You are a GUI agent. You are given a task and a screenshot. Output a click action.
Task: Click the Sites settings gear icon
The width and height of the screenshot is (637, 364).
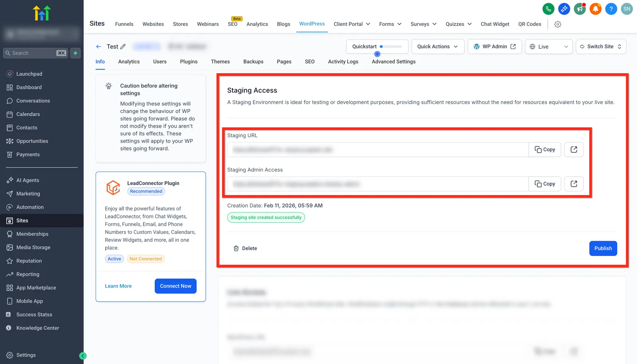(x=558, y=24)
